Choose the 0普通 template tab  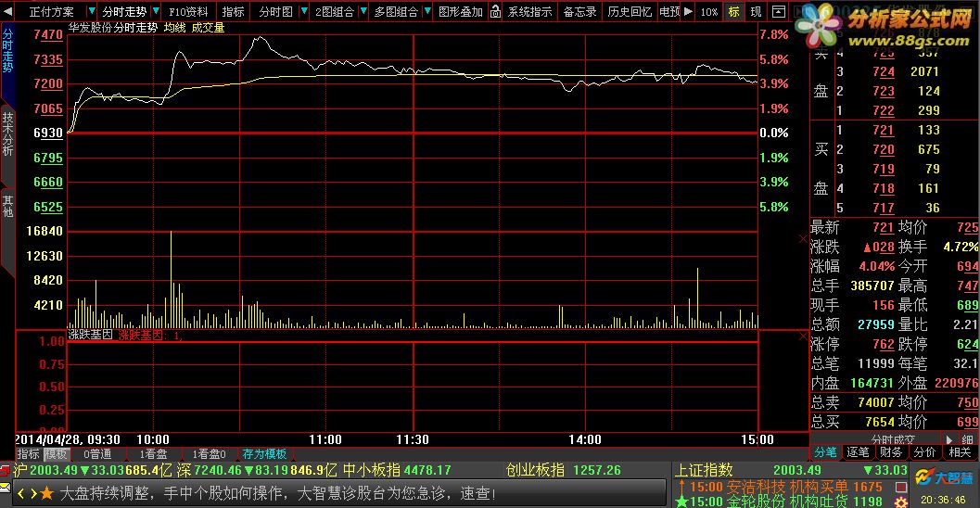[96, 454]
